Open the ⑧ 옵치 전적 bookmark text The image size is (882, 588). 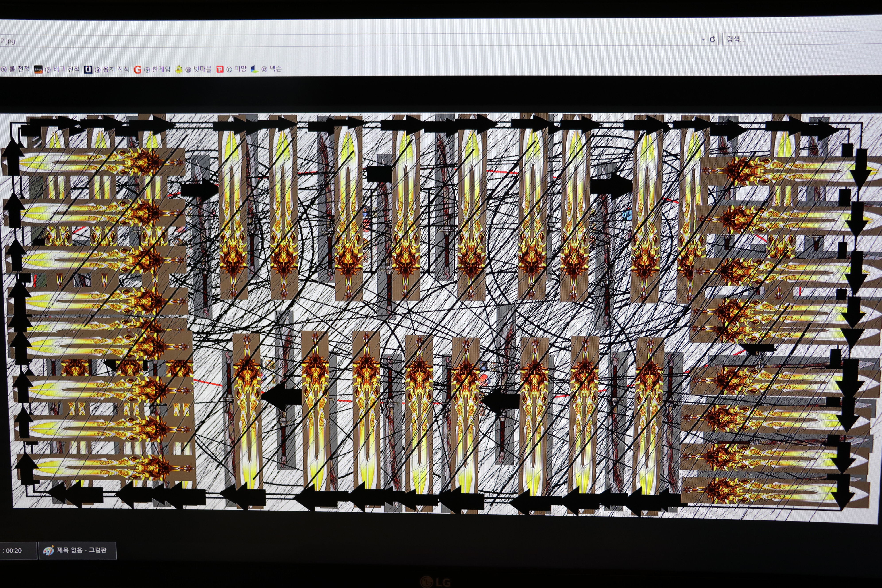point(112,69)
